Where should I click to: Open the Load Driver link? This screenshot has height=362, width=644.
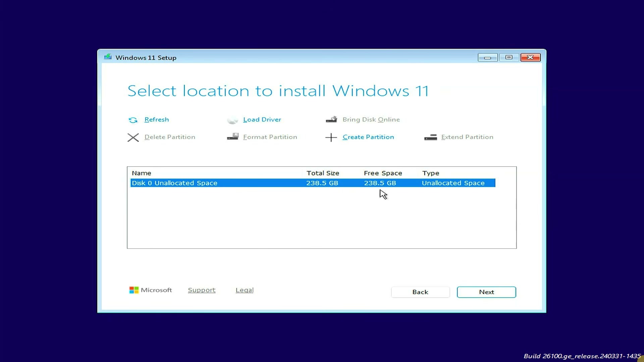tap(262, 120)
